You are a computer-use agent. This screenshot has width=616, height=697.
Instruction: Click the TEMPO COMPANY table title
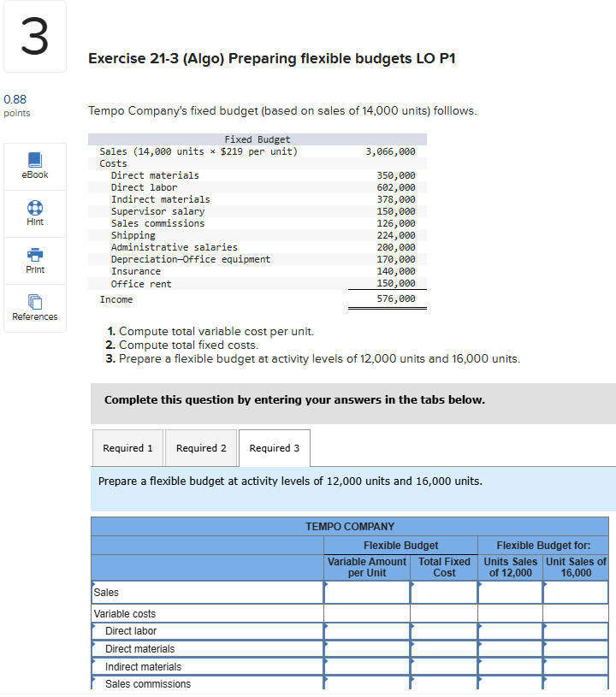(x=350, y=527)
